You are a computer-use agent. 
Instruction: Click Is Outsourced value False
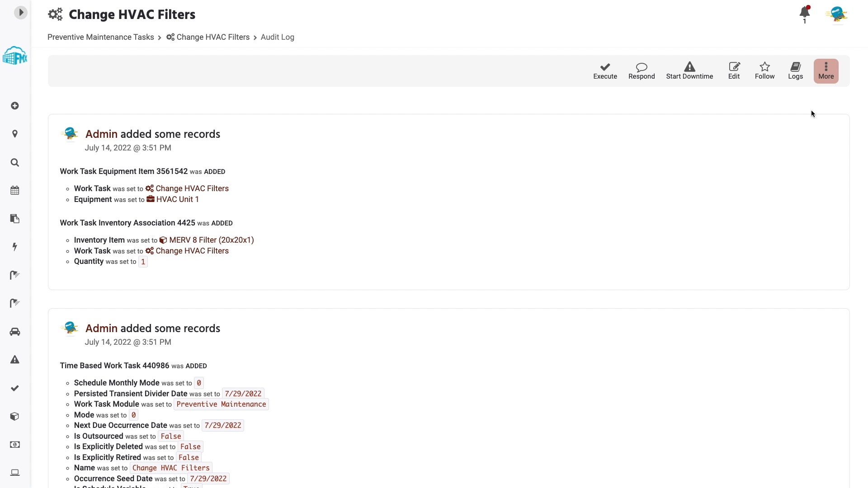coord(171,436)
